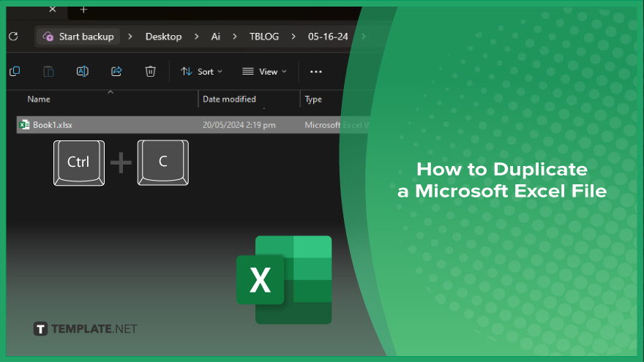Expand the chevron after TBLOG breadcrumb
Screen dimensions: 644x362
[293, 37]
